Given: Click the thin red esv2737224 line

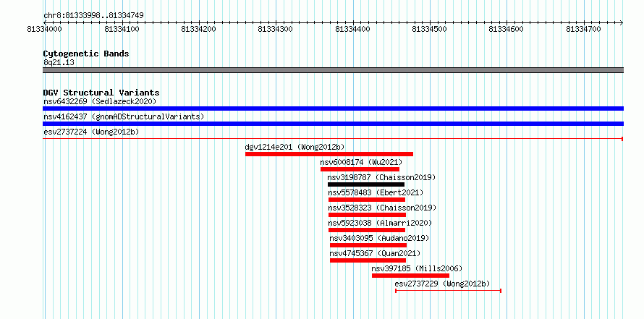Looking at the screenshot, I should (333, 139).
